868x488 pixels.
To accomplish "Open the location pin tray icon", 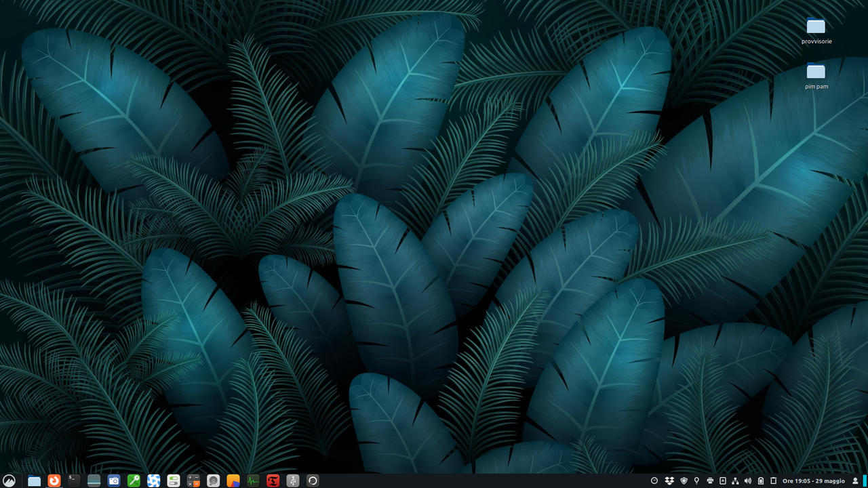I will (696, 481).
